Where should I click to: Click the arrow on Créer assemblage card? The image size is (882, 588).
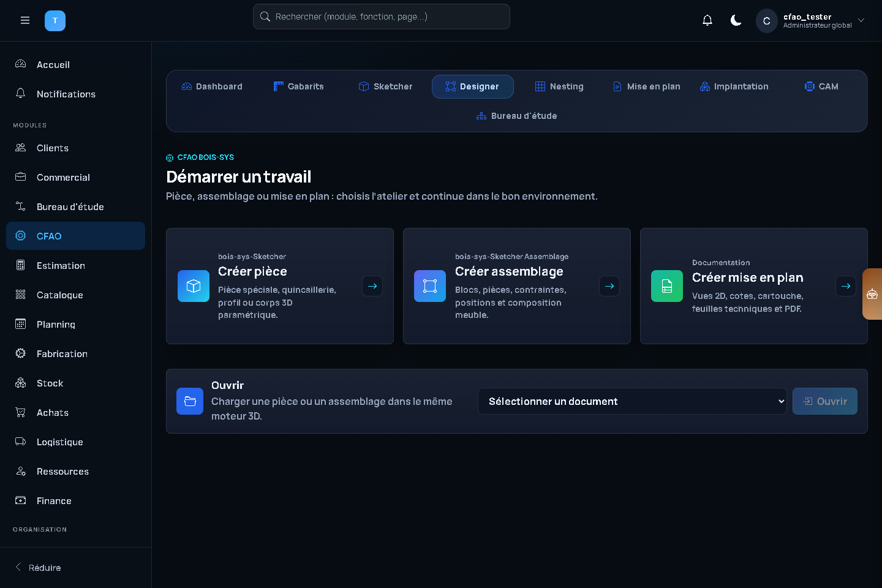pos(609,286)
